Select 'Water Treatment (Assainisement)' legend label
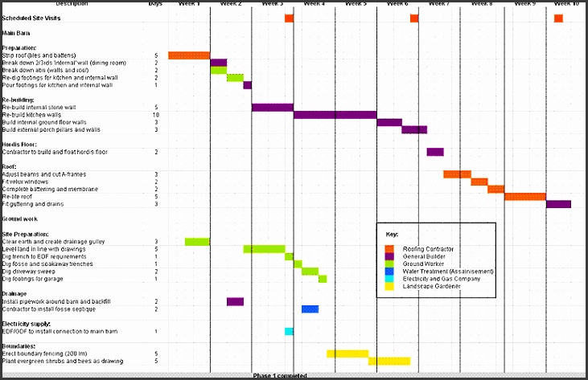This screenshot has width=588, height=380. tap(448, 272)
